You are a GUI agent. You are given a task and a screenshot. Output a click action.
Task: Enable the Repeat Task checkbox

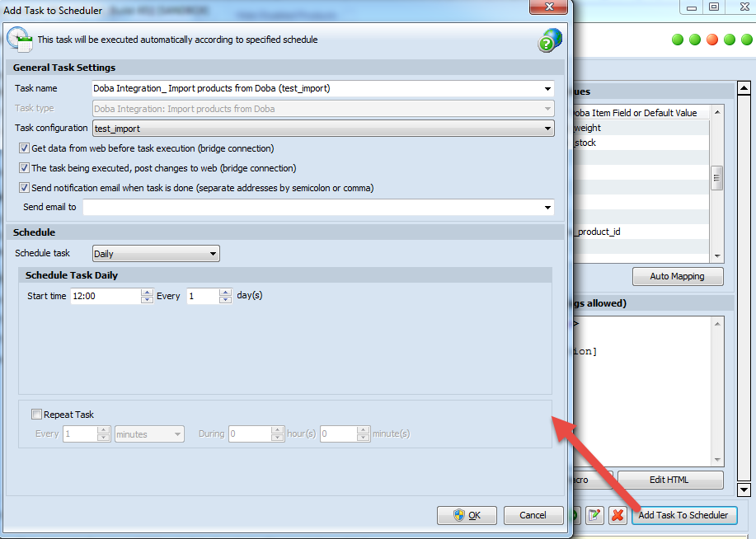[x=36, y=415]
